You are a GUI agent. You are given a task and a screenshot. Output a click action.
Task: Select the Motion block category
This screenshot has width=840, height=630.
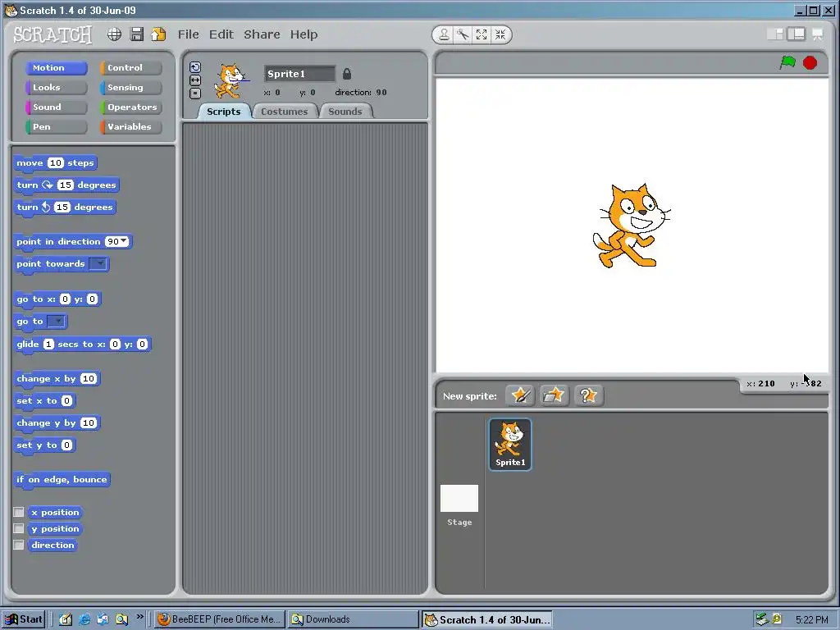(57, 67)
